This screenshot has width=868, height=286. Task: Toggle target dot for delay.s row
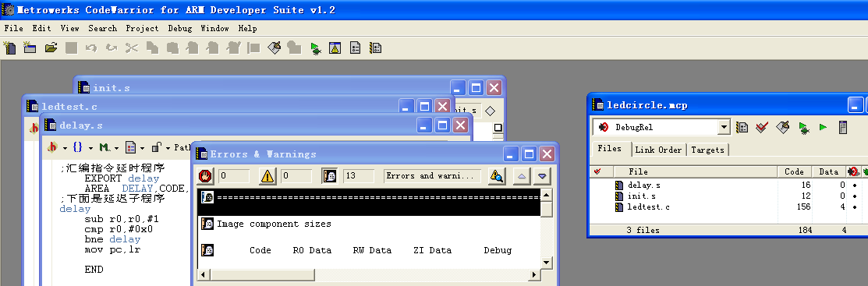854,185
